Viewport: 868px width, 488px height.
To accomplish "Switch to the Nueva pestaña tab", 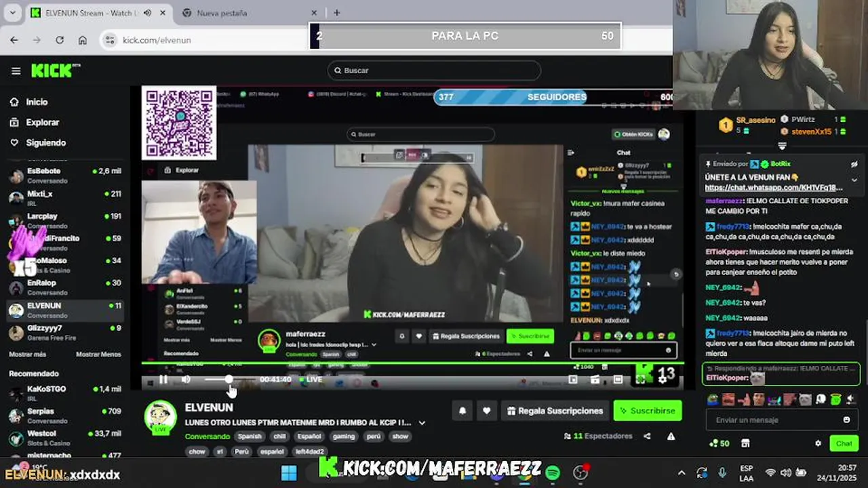I will (x=248, y=13).
